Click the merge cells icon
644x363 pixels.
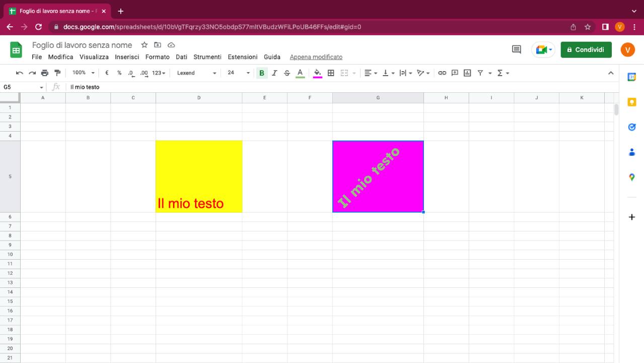344,73
